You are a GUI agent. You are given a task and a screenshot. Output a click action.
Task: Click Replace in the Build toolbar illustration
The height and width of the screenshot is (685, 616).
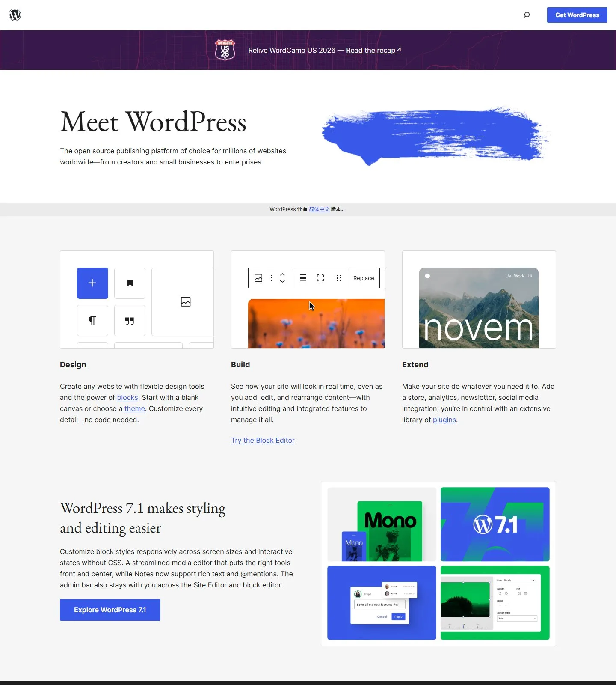[x=364, y=278]
